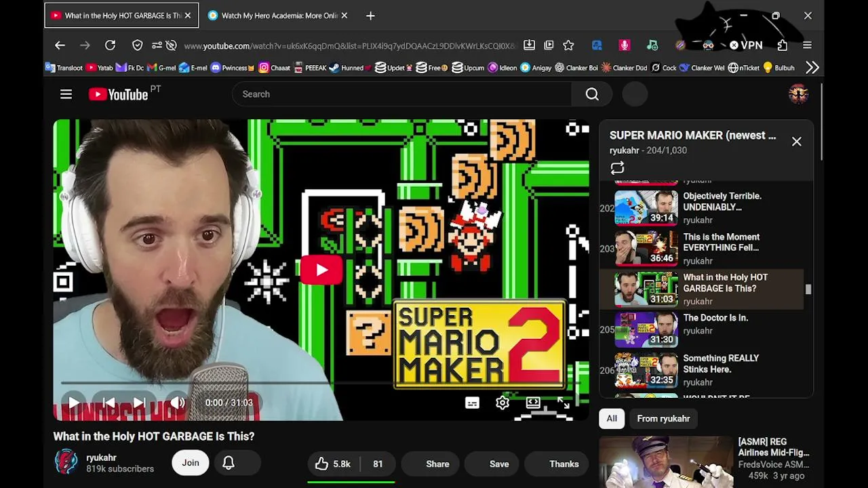Click the tracking protection shield icon

point(138,45)
